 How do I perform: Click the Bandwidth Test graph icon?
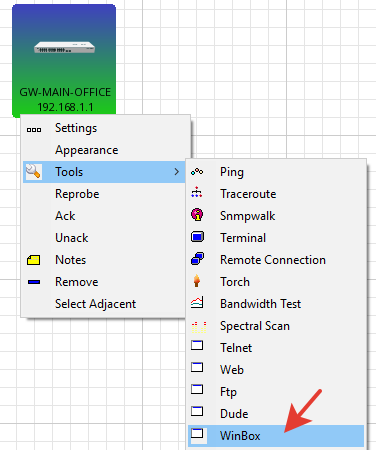click(197, 303)
